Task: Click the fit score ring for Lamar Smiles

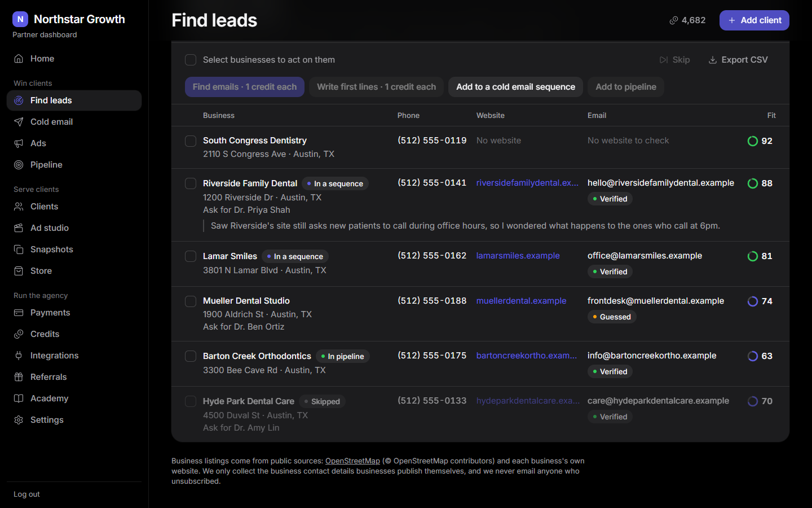Action: (x=752, y=256)
